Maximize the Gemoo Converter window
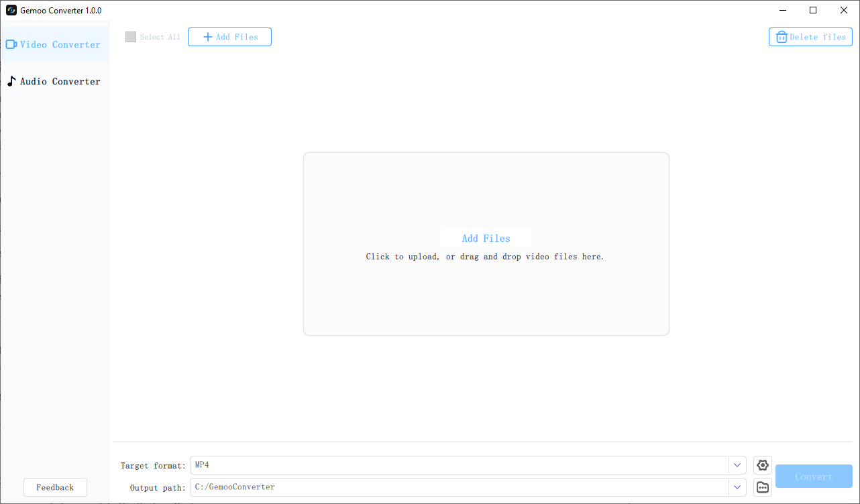 [813, 10]
